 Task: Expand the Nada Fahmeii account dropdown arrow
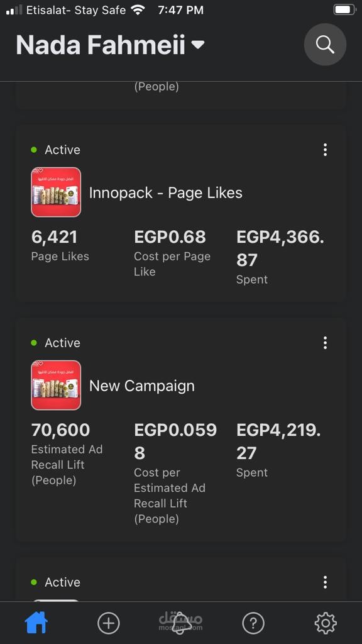198,45
